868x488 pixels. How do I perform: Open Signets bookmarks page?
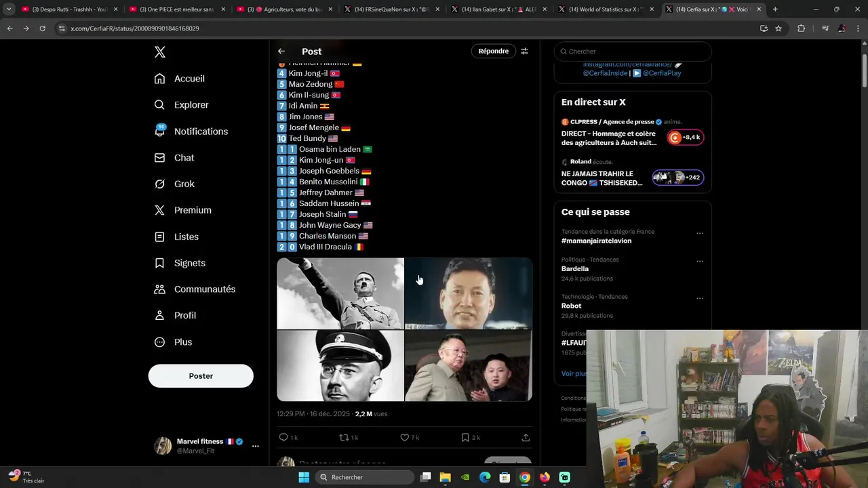(180, 263)
